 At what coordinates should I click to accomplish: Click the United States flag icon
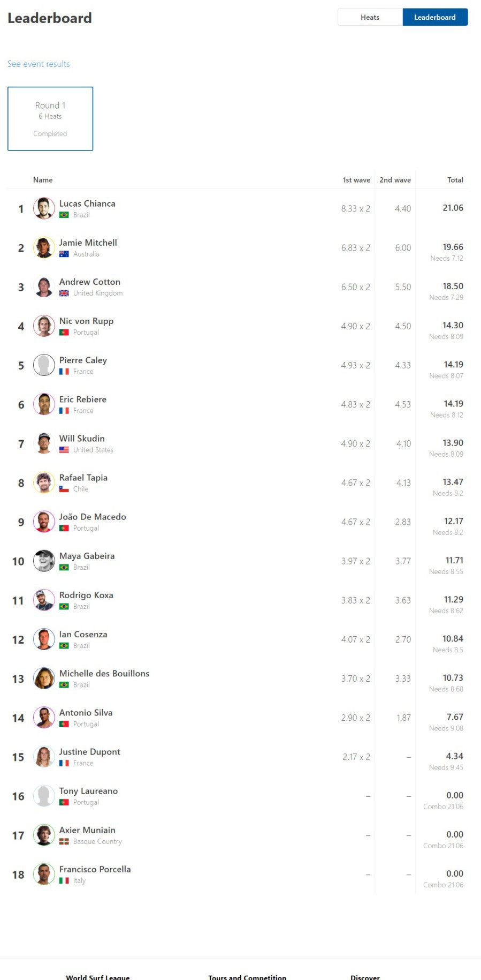pos(64,450)
